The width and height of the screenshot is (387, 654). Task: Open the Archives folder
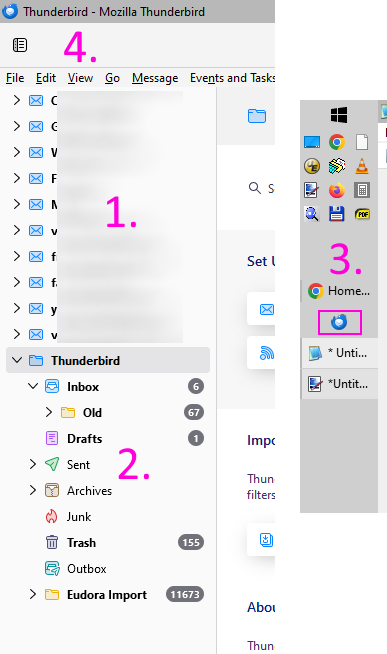coord(89,490)
